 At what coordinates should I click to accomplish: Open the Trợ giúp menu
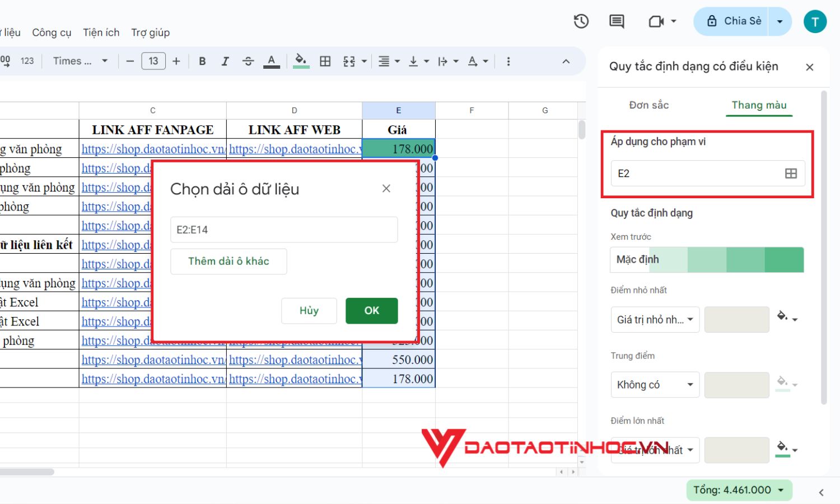coord(150,32)
